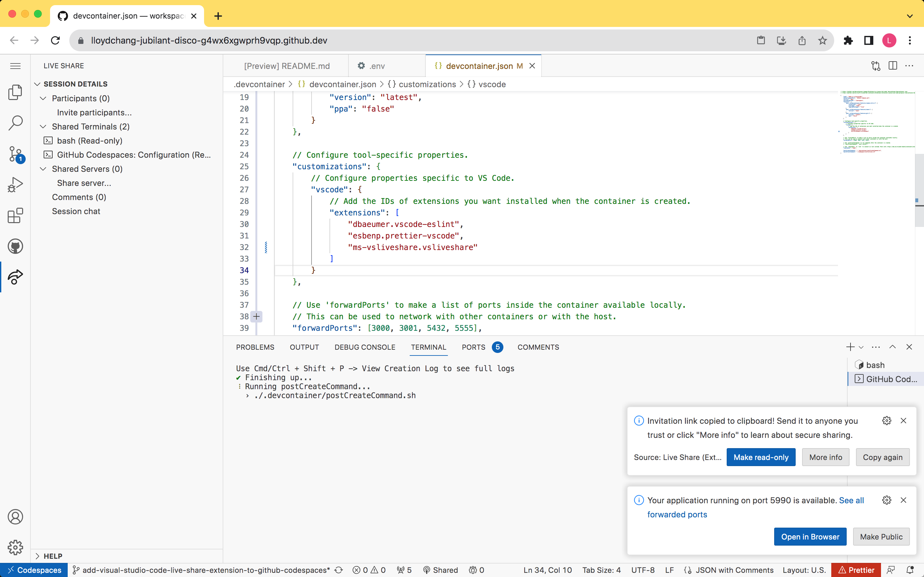Click the Open in Browser button

pyautogui.click(x=810, y=537)
